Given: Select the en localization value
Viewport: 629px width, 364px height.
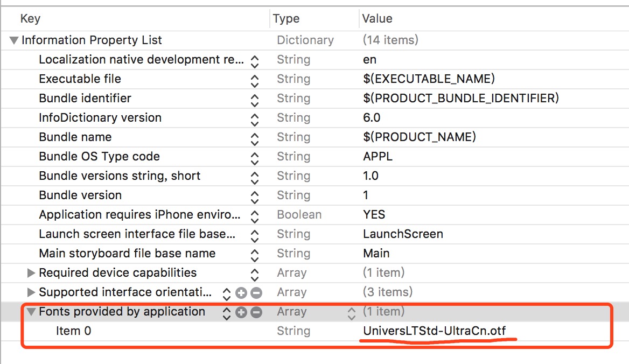Looking at the screenshot, I should (370, 60).
